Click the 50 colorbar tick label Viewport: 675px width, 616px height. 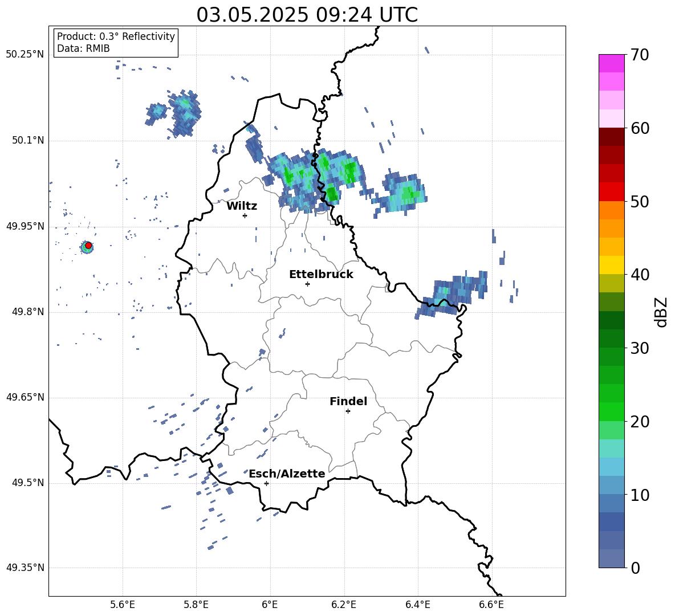click(639, 202)
